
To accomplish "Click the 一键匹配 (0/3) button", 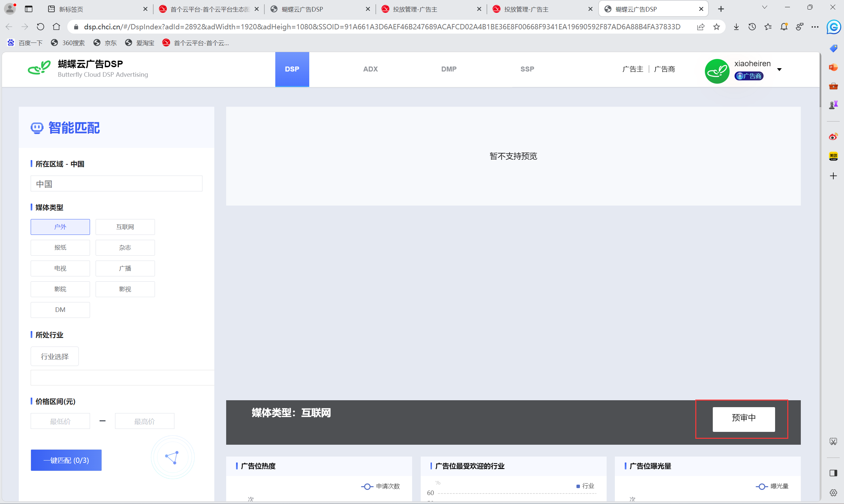I will [x=66, y=460].
